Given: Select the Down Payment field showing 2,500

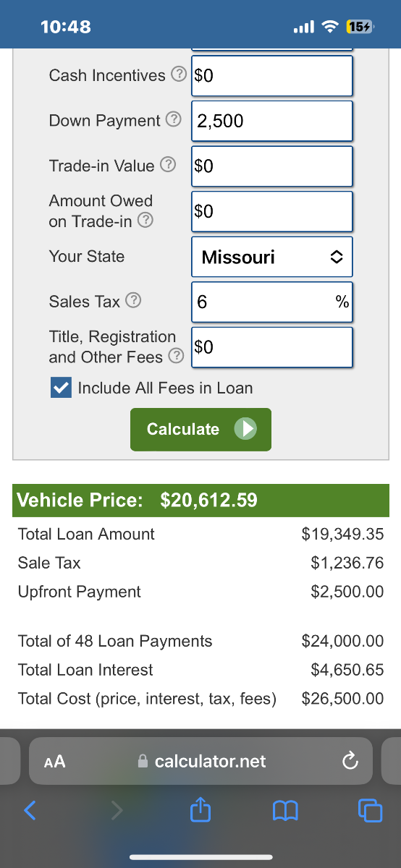Looking at the screenshot, I should coord(272,121).
